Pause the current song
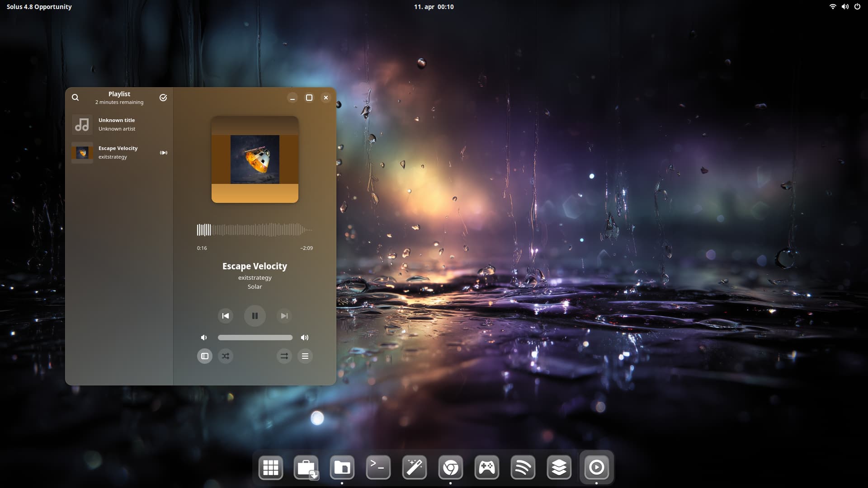 tap(255, 316)
